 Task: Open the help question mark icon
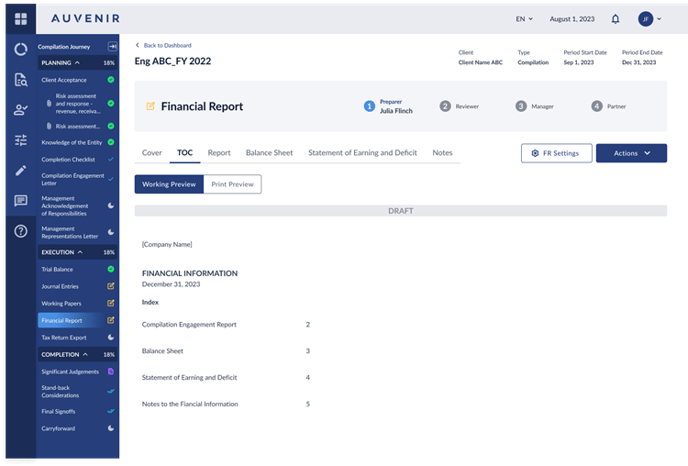click(x=20, y=232)
